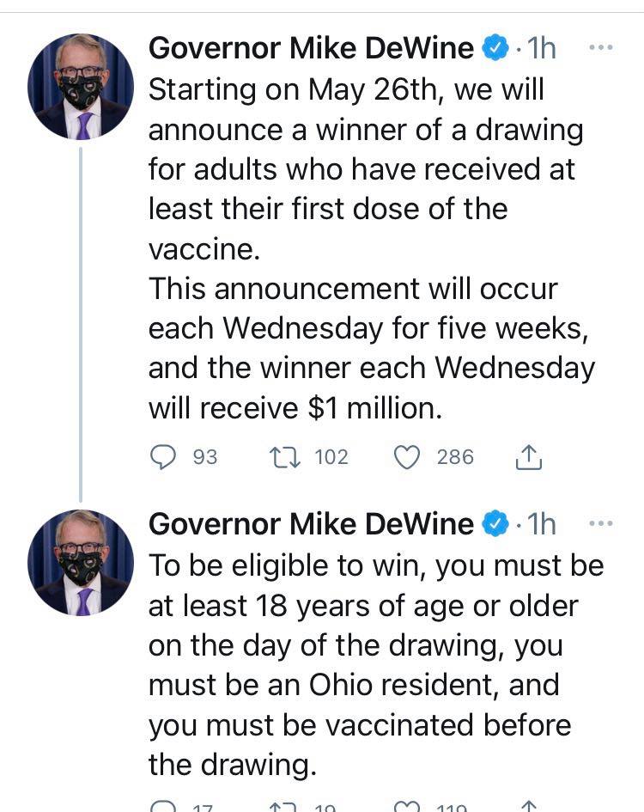644x812 pixels.
Task: Like the eligibility tweet at the bottom
Action: [405, 808]
